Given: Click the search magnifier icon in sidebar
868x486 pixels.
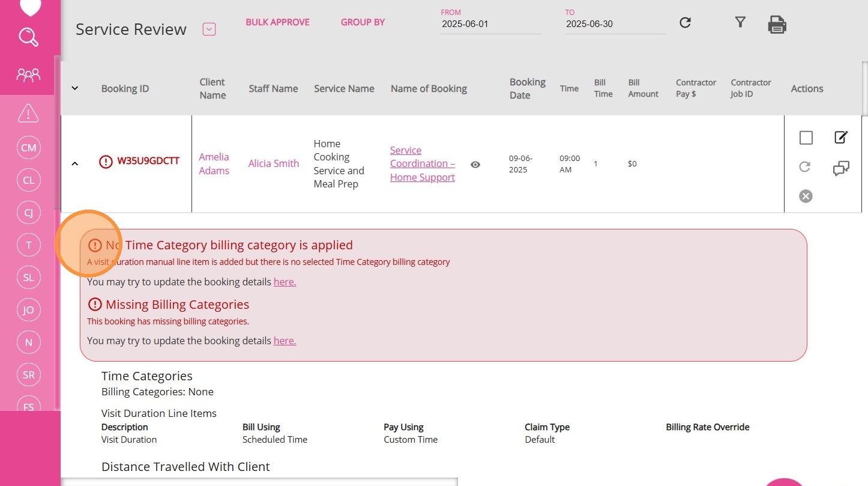Looking at the screenshot, I should pos(28,37).
